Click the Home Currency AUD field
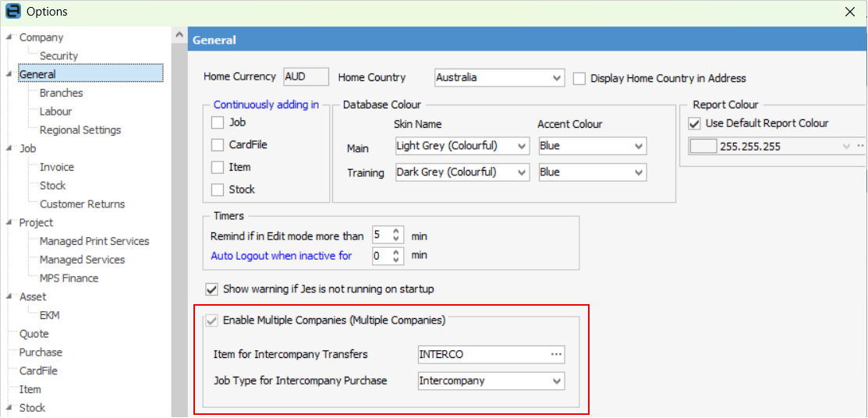 [x=306, y=77]
